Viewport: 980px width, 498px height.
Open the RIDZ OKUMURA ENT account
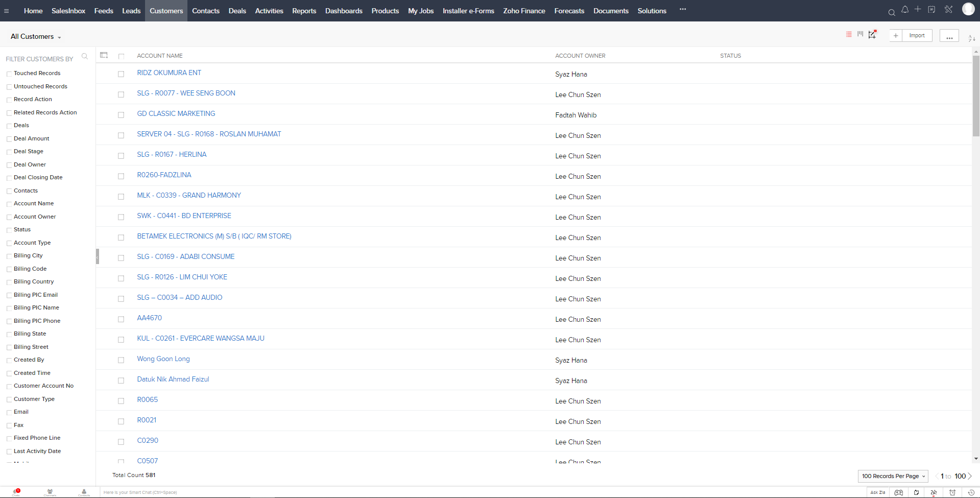click(x=169, y=73)
